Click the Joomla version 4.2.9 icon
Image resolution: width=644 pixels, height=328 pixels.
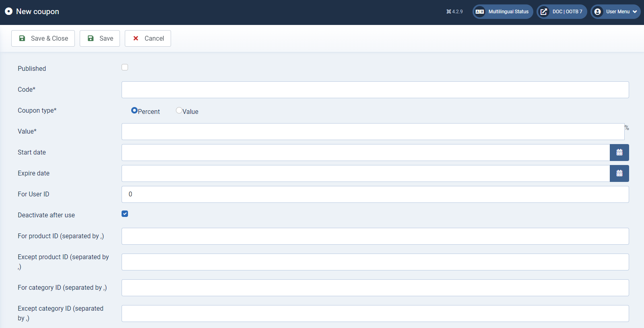tap(449, 12)
